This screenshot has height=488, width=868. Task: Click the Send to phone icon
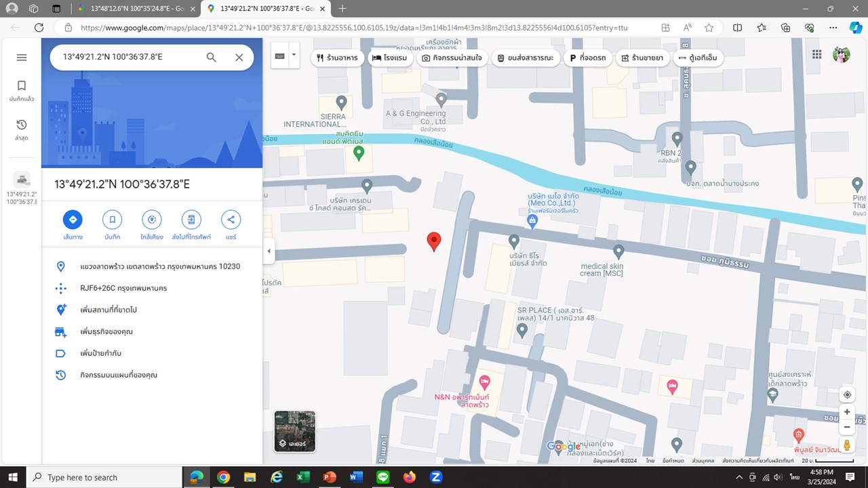(191, 220)
